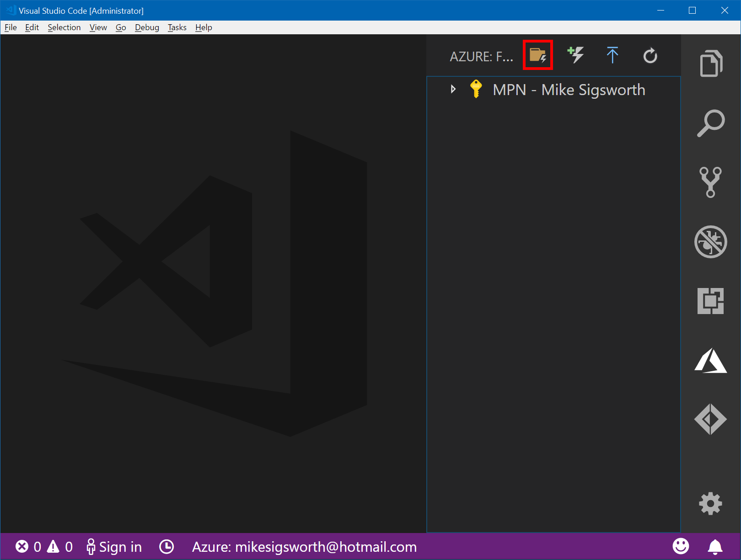Click the errors count in status bar
The width and height of the screenshot is (741, 560).
click(28, 547)
